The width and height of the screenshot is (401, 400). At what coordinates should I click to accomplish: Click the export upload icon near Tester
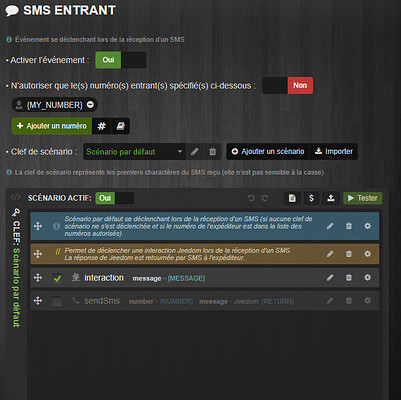(330, 198)
